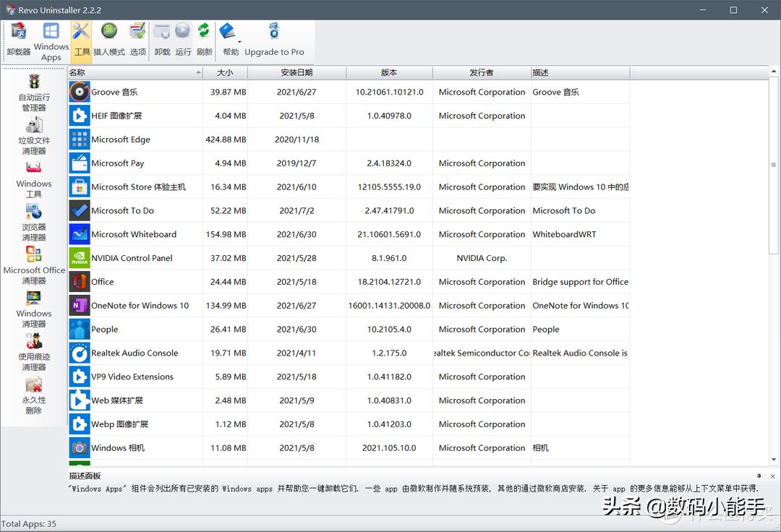Switch to the Windows Apps view
781x532 pixels.
tap(51, 36)
